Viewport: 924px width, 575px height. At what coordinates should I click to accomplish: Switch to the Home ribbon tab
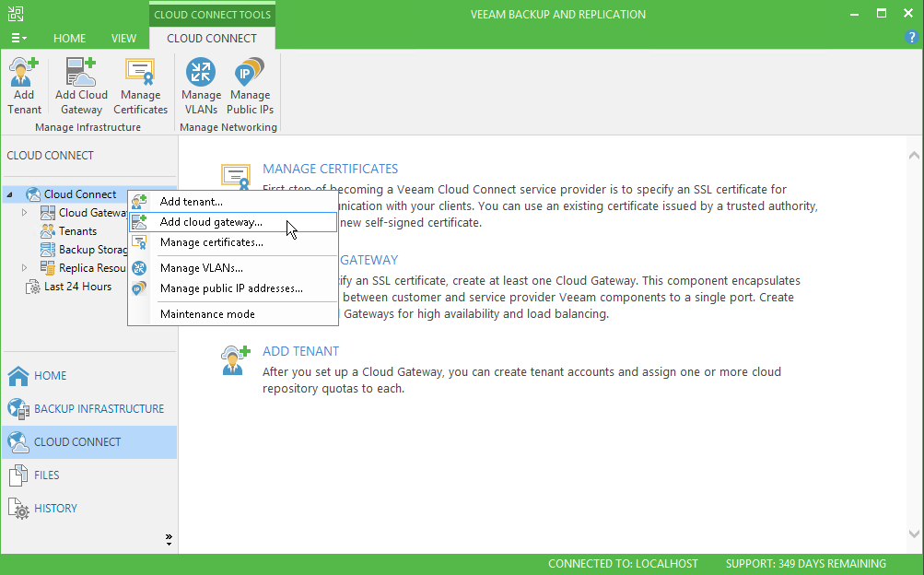pyautogui.click(x=69, y=39)
